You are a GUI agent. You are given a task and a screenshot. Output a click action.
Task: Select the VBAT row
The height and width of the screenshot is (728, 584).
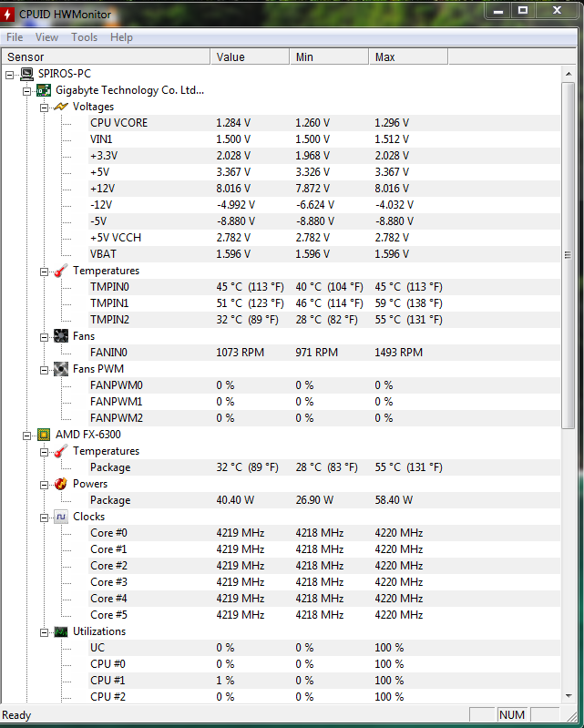[324, 254]
